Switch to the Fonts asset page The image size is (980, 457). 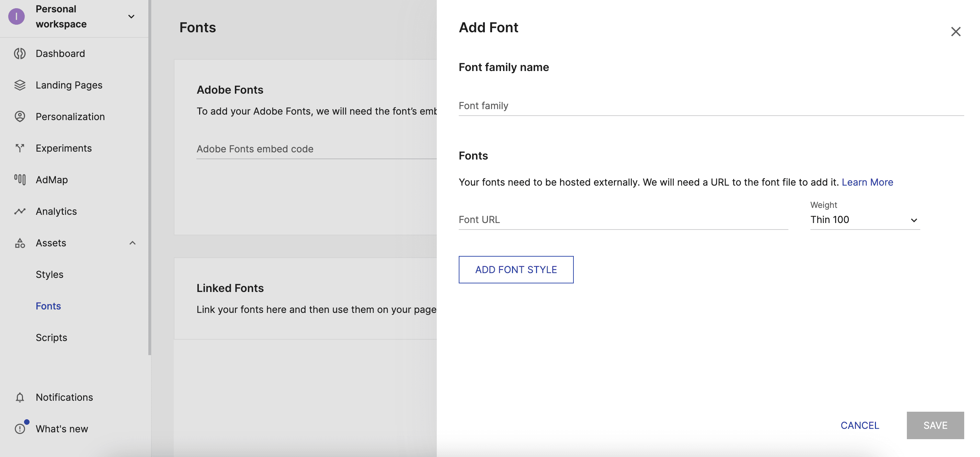[x=48, y=306]
